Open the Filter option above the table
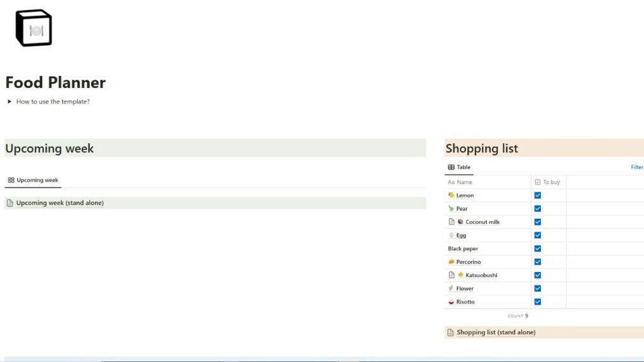Viewport: 644px width, 362px height. click(x=637, y=167)
